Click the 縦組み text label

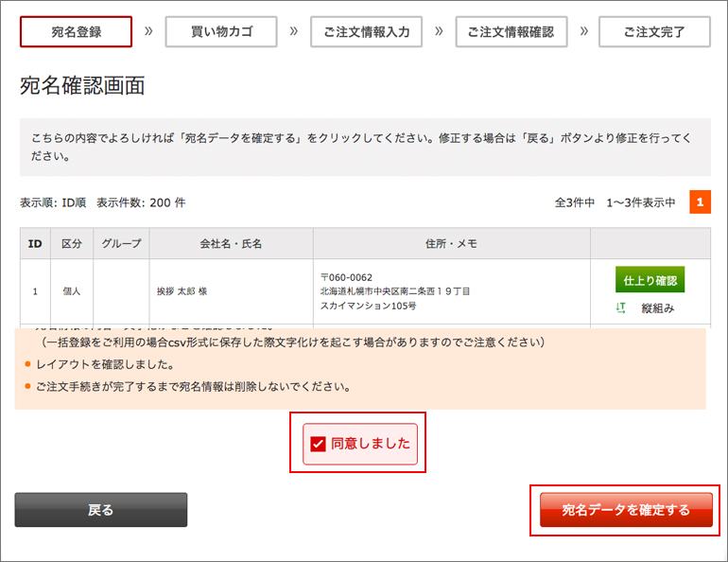[x=658, y=307]
